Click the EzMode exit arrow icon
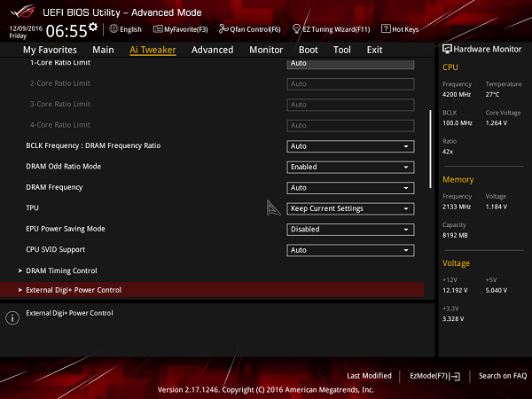 pos(455,376)
